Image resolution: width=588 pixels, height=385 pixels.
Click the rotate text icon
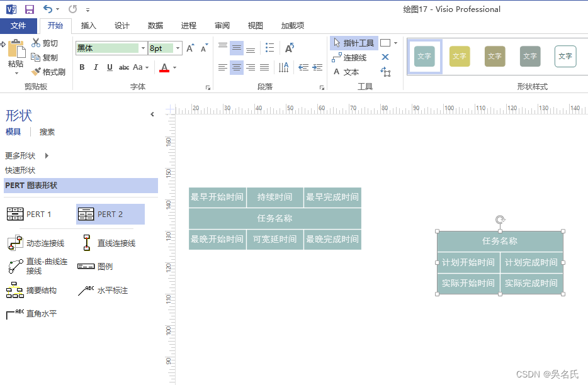pyautogui.click(x=289, y=48)
